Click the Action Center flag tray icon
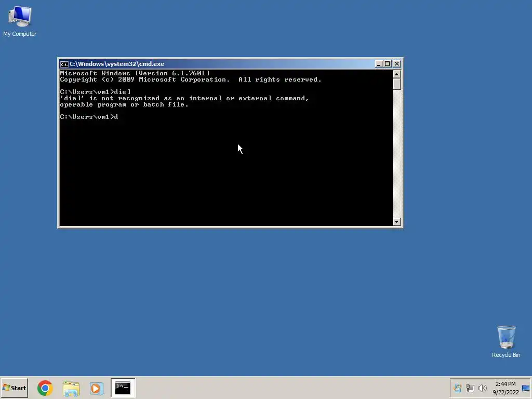 [457, 388]
